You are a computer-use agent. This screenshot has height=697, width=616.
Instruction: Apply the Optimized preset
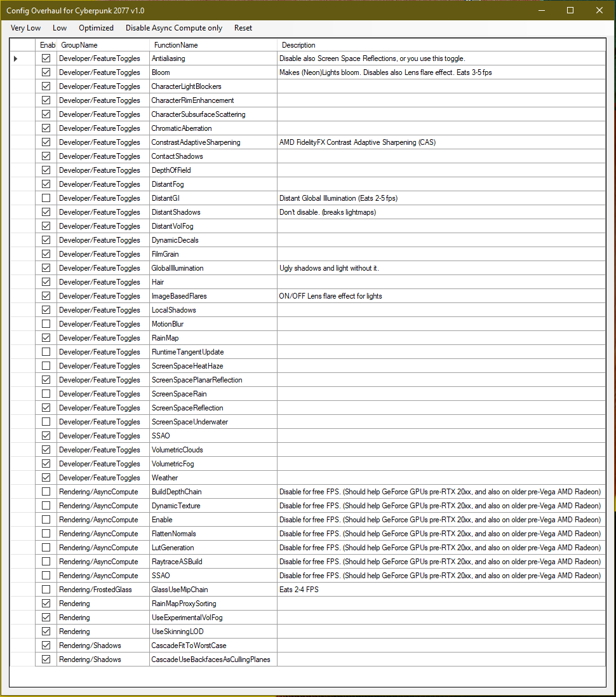[x=96, y=27]
